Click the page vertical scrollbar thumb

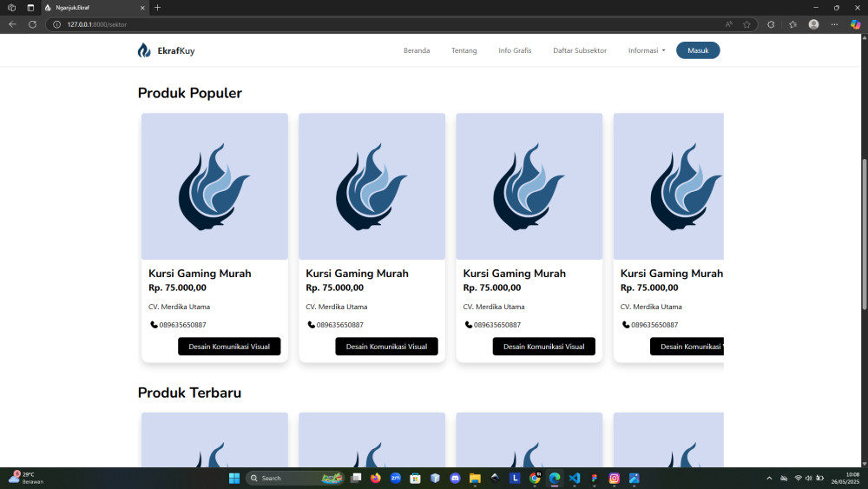(864, 235)
